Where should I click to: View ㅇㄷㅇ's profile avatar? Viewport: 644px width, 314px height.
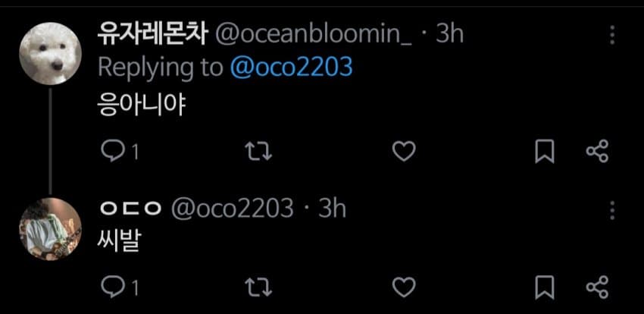[50, 228]
